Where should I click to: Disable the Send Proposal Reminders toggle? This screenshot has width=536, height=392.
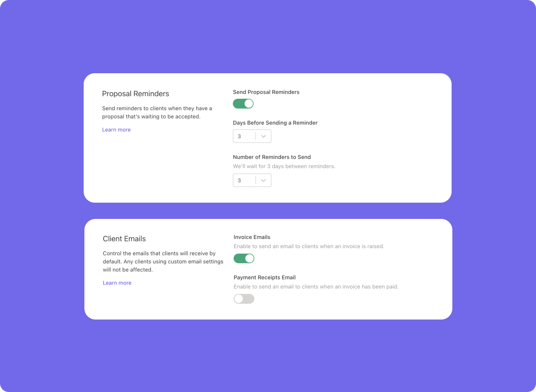[243, 104]
